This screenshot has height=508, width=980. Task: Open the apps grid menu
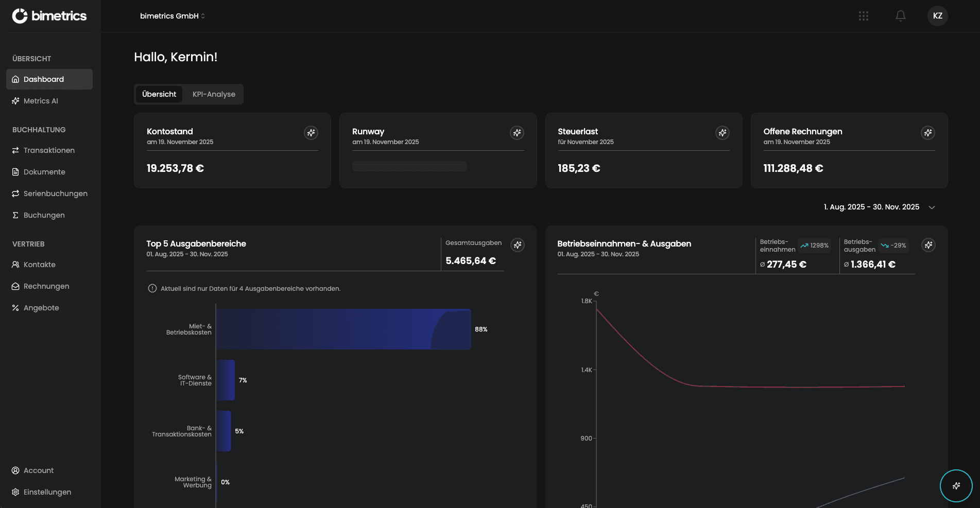tap(864, 16)
